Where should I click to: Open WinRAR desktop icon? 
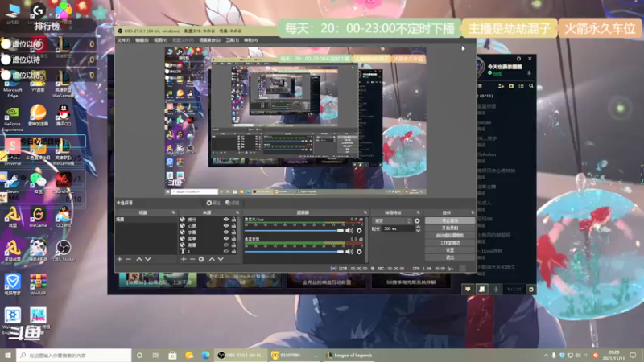(38, 285)
